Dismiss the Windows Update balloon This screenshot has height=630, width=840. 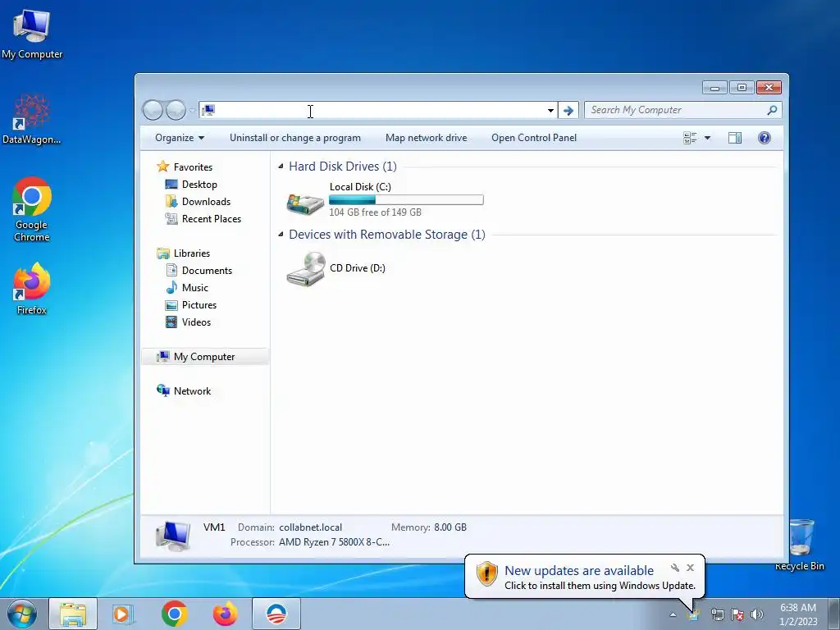tap(690, 568)
